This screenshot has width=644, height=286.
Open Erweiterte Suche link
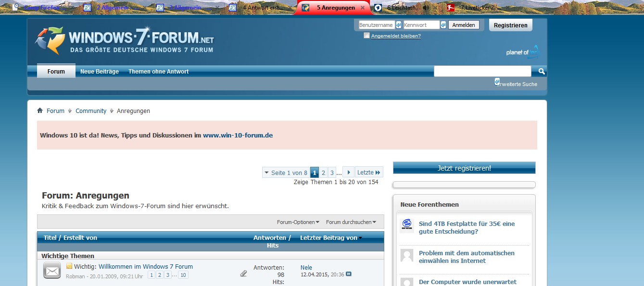point(518,84)
